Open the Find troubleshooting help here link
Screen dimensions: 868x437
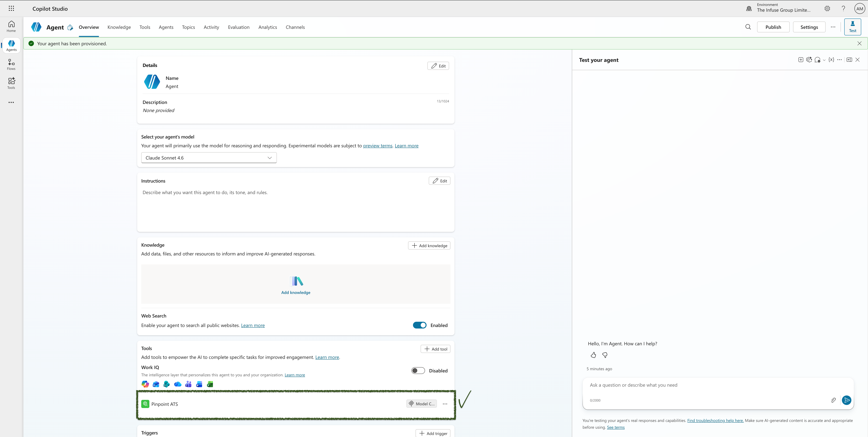click(715, 421)
